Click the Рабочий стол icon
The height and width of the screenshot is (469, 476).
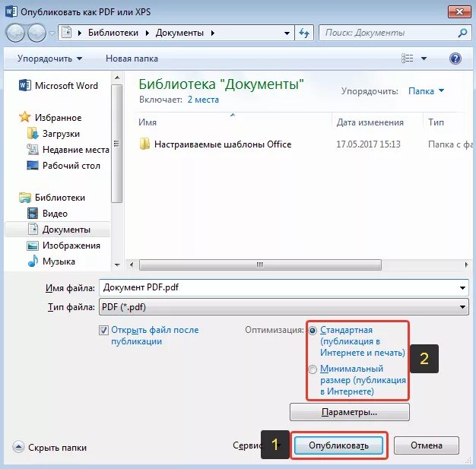[x=33, y=166]
